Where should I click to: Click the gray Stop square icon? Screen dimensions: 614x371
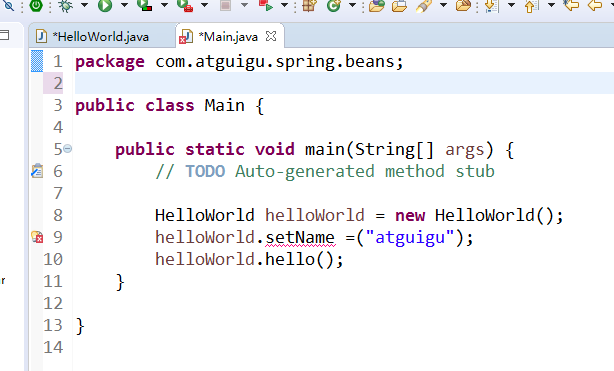point(225,5)
